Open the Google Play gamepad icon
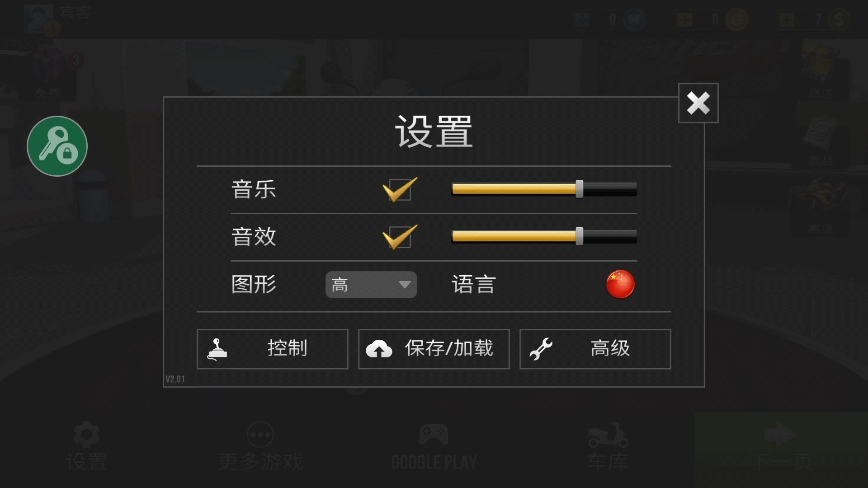Image resolution: width=868 pixels, height=488 pixels. [434, 434]
